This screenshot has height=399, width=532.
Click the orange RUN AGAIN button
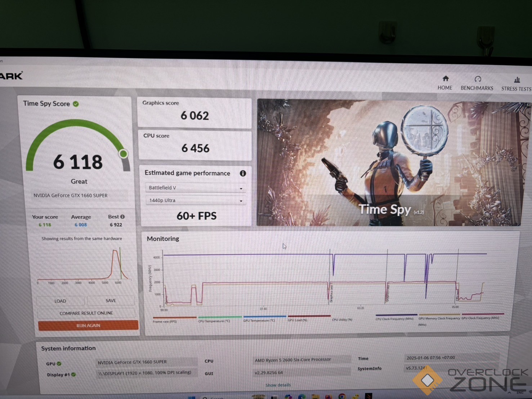[88, 326]
